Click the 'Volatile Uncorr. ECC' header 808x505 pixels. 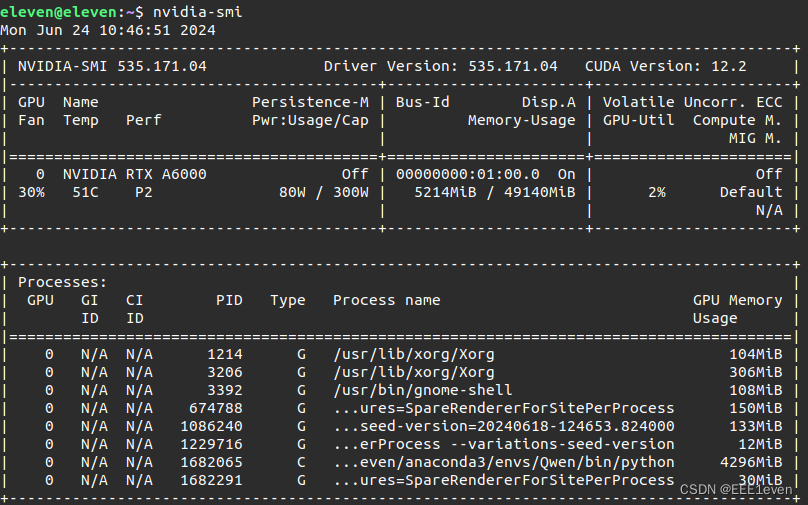pos(693,102)
